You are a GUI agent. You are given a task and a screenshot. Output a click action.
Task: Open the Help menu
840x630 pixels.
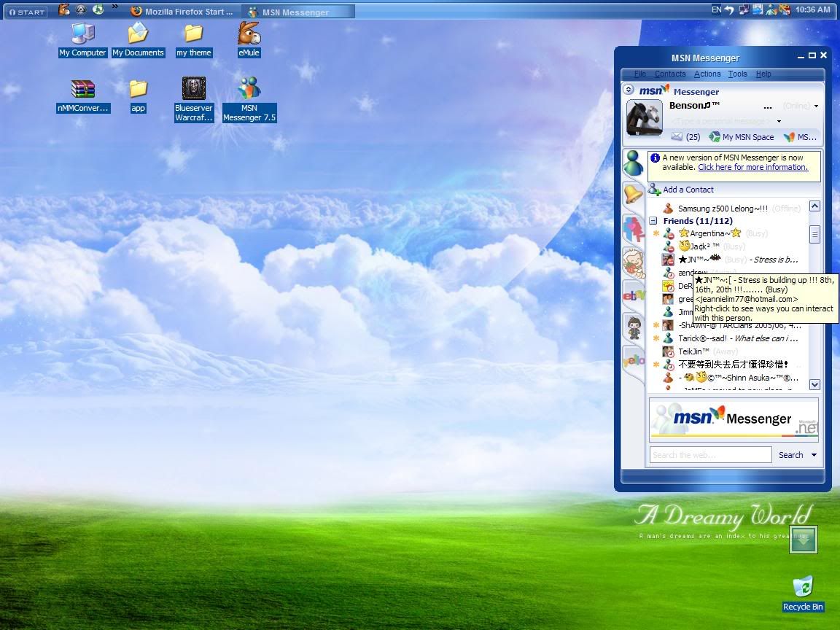click(x=763, y=74)
